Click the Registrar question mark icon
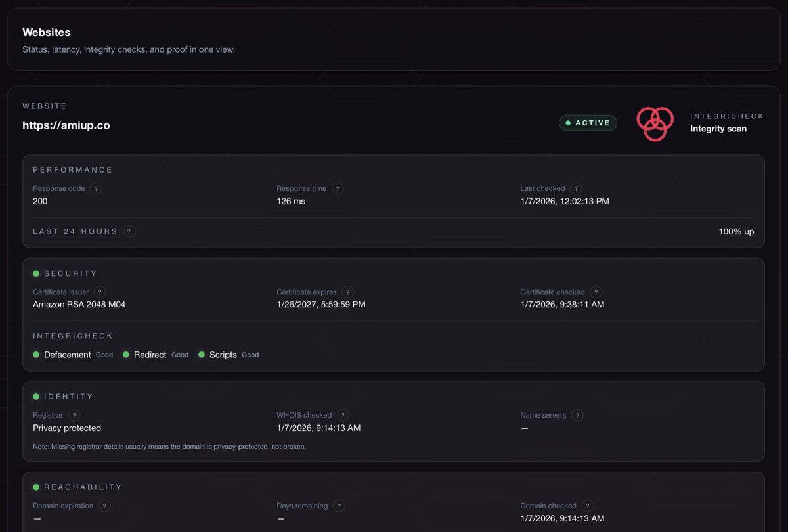Image resolution: width=788 pixels, height=532 pixels. pos(74,415)
